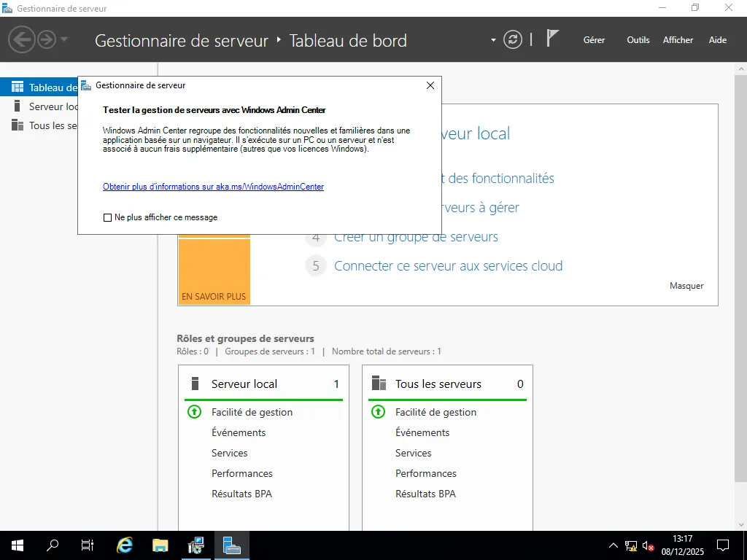Click Connecter ce serveur aux services cloud
Screen dimensions: 747x560
tap(449, 265)
